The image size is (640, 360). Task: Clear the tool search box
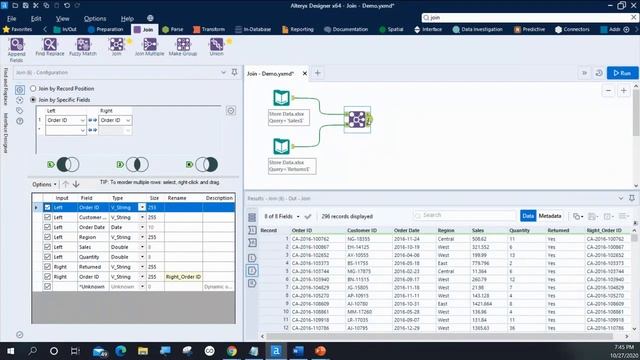coord(633,18)
